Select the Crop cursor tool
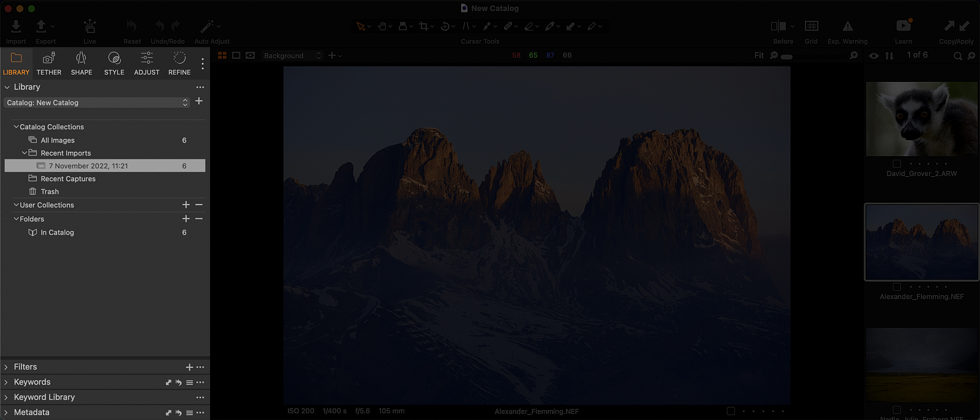Image resolution: width=980 pixels, height=420 pixels. point(423,26)
